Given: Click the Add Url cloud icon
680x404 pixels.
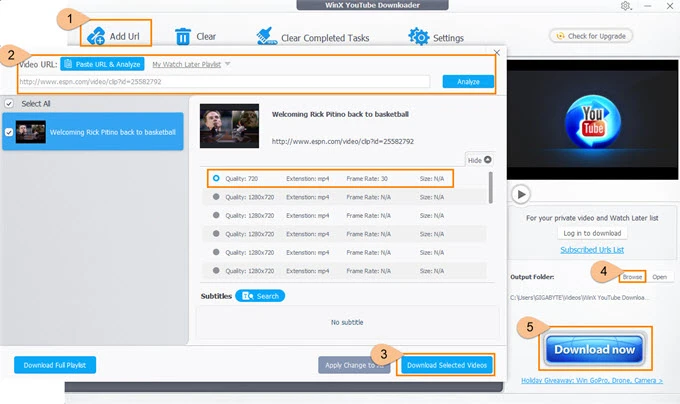Looking at the screenshot, I should click(x=96, y=36).
